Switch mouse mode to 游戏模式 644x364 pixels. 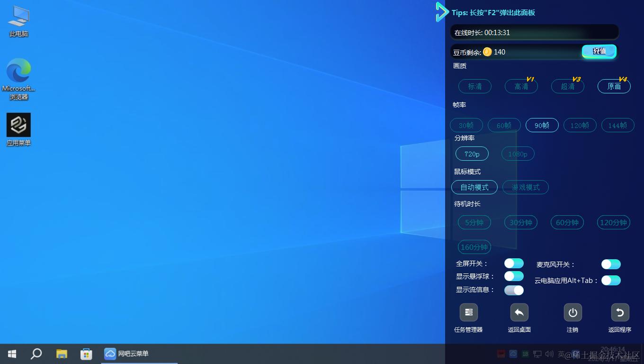(526, 187)
